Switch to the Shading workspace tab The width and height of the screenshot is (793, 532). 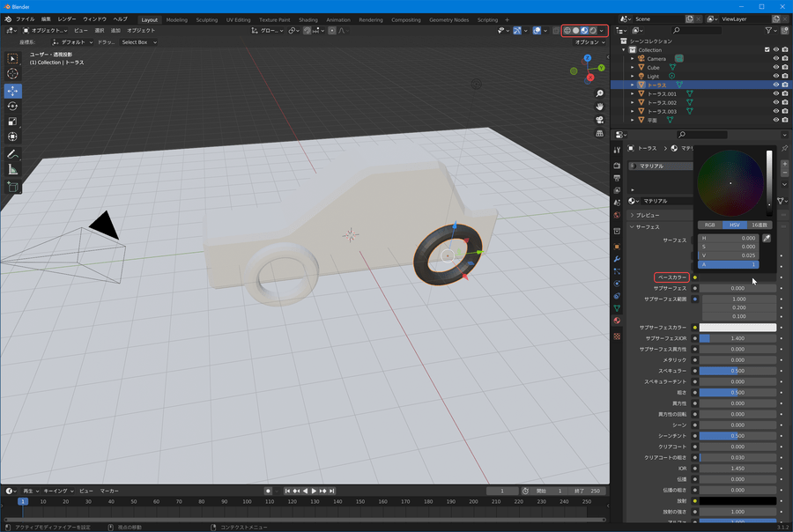(x=308, y=19)
